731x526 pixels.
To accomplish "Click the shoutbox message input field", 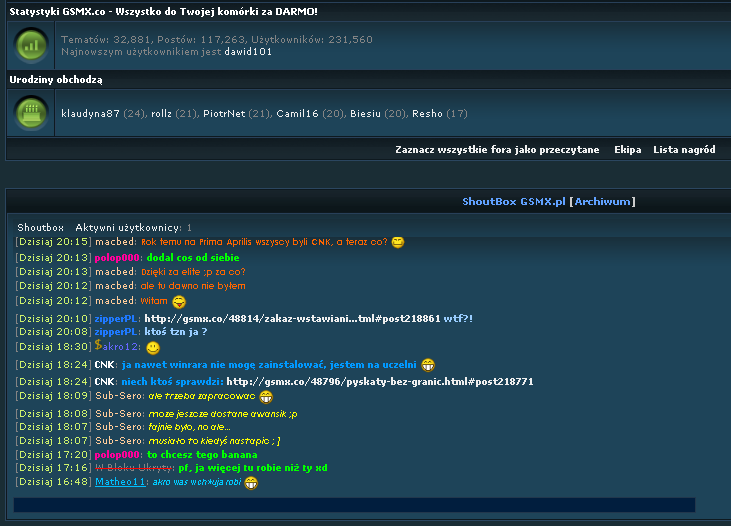I will tap(354, 505).
